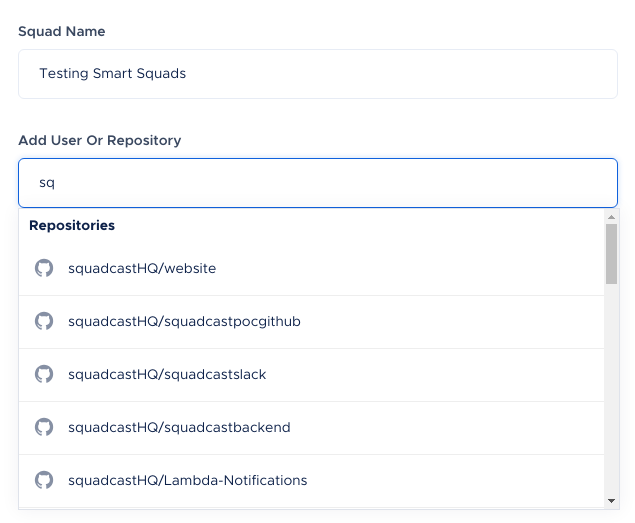Screen dimensions: 635x523
Task: Select squadcastHQ/Lambda-Notifications repository
Action: coord(311,480)
